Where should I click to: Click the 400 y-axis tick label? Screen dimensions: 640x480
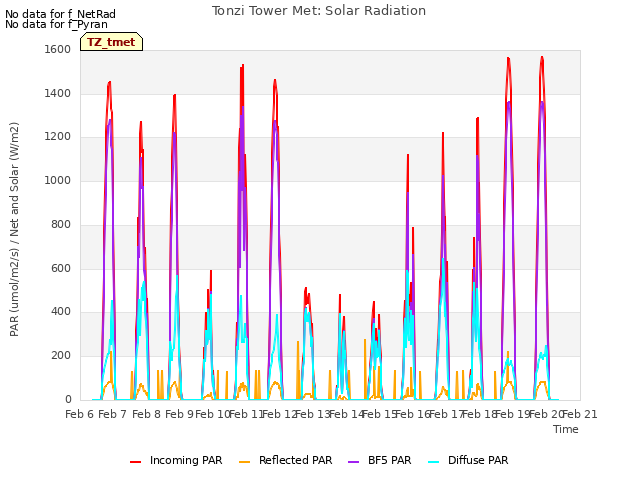[61, 312]
